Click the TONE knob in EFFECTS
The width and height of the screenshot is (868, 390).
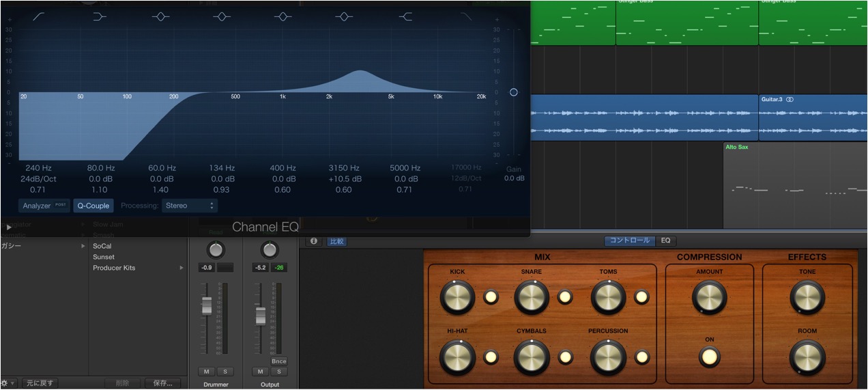click(807, 297)
